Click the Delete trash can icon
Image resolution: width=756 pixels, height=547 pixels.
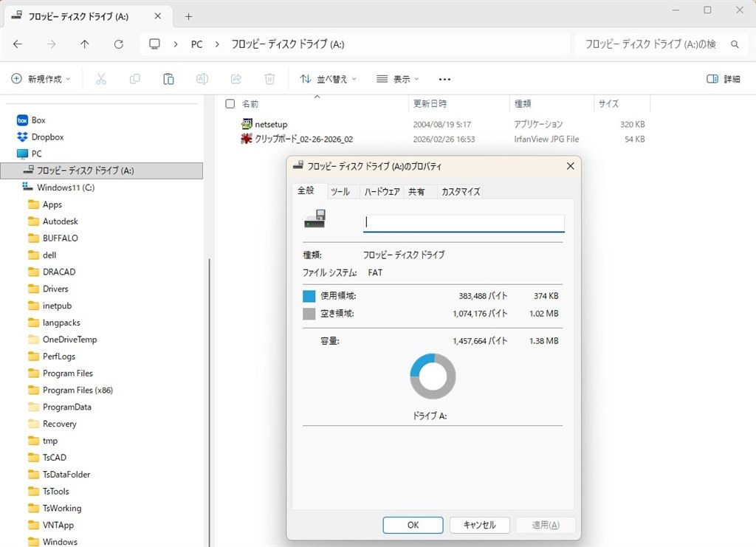click(269, 79)
